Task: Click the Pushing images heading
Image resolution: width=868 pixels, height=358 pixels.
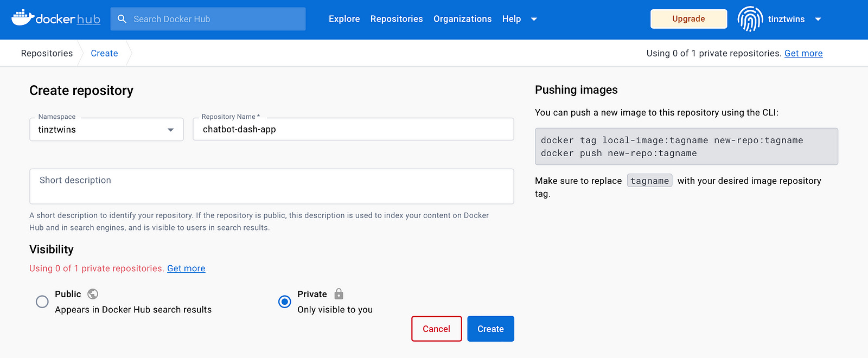Action: [576, 90]
